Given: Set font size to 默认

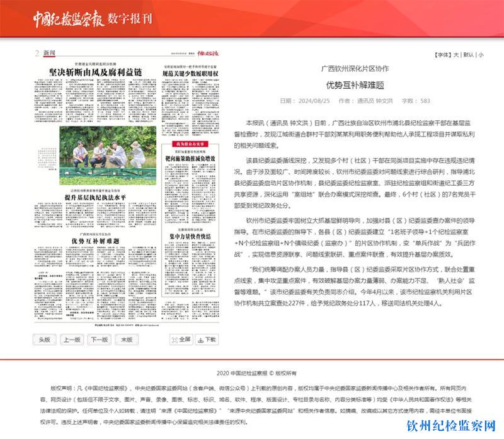Looking at the screenshot, I should pos(468,55).
